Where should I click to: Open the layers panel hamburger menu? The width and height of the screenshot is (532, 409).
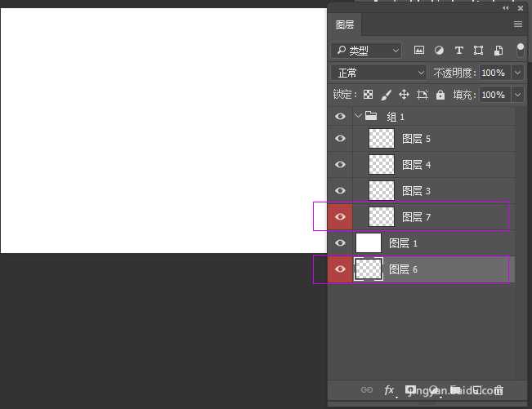[x=517, y=24]
